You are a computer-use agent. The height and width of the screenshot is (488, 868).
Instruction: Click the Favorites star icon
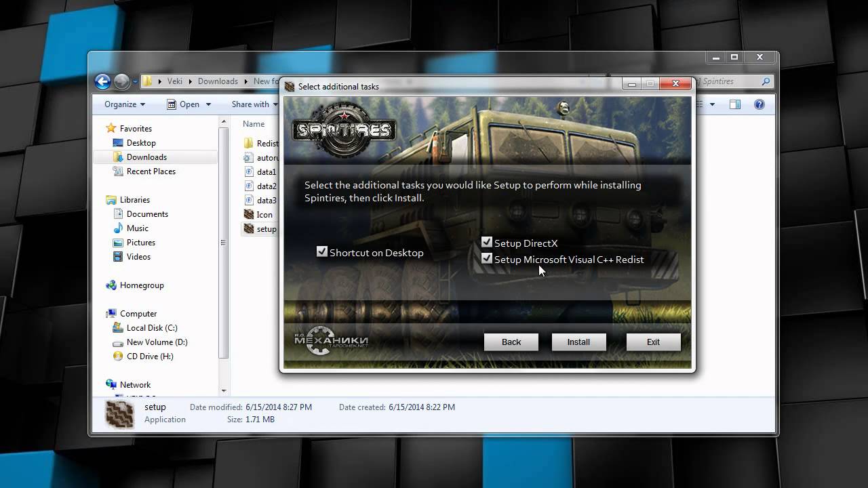click(x=111, y=129)
